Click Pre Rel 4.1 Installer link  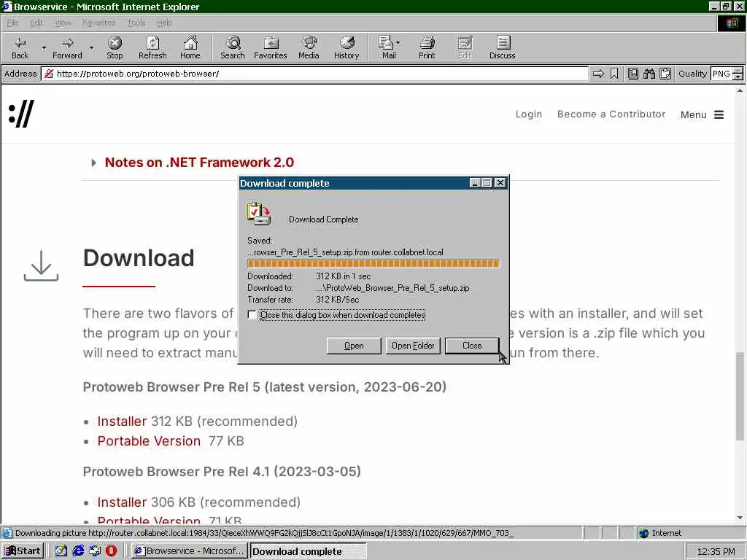pos(122,502)
